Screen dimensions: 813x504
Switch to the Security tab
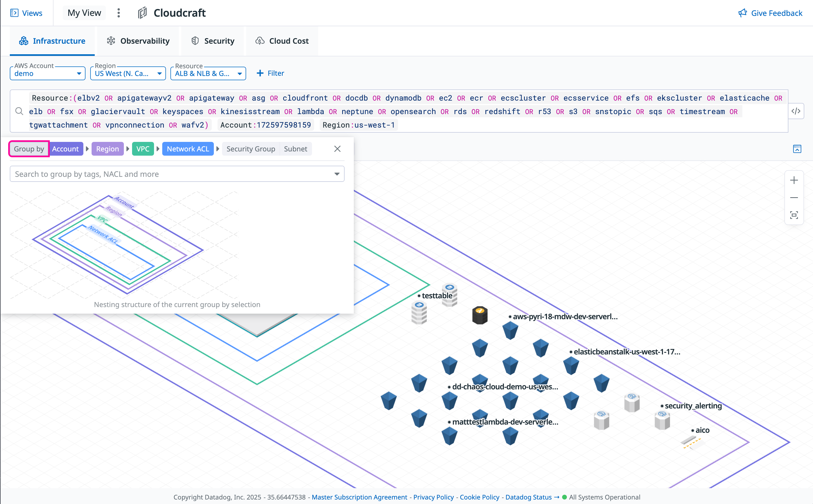[213, 41]
